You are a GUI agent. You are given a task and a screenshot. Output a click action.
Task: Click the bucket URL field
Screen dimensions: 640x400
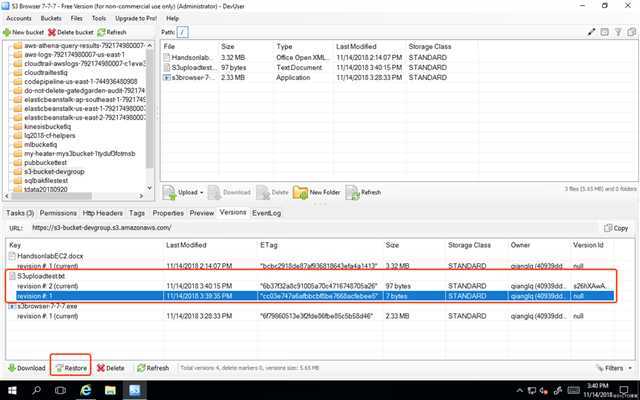[314, 228]
